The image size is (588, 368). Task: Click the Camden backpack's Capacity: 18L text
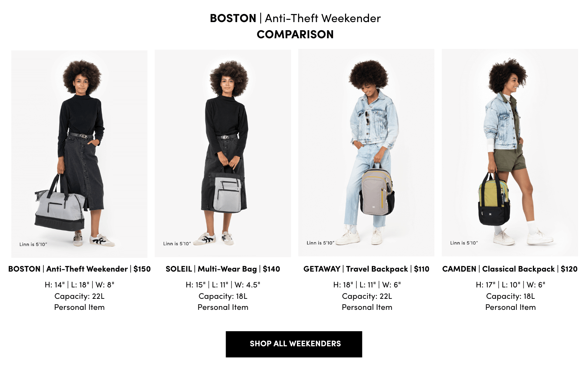click(510, 296)
